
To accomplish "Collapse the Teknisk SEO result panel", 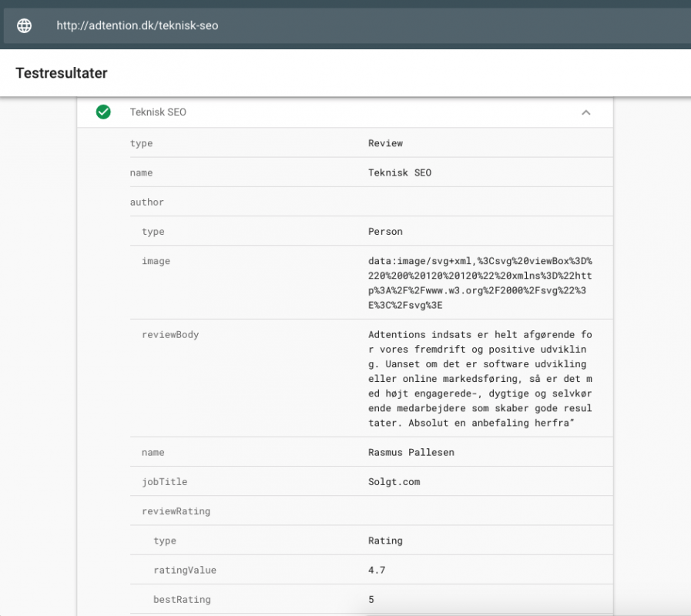I will pos(586,112).
